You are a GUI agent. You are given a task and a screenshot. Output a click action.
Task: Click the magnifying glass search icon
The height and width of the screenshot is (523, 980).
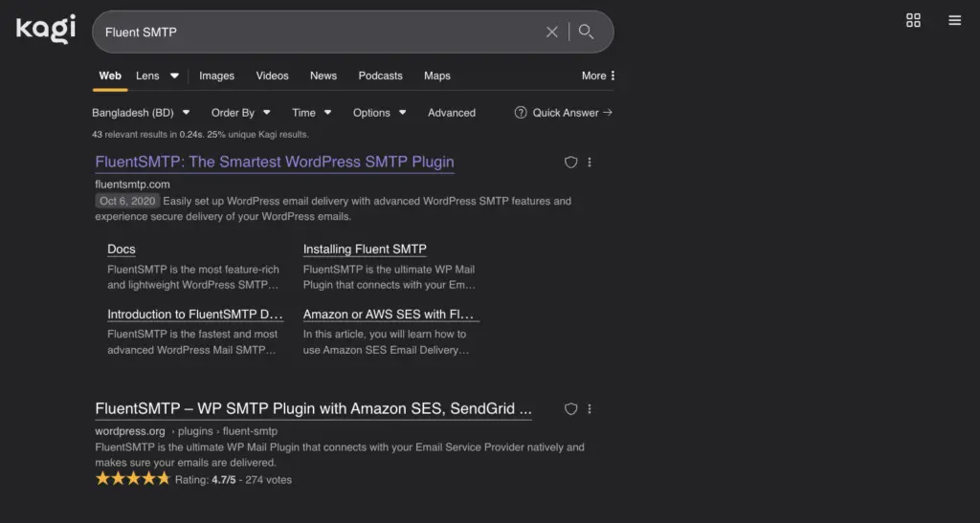(586, 32)
